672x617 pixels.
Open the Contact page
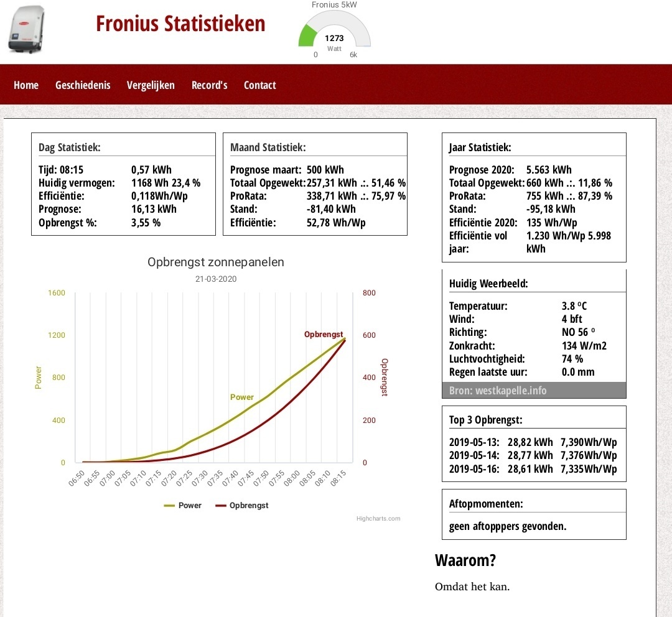[259, 85]
